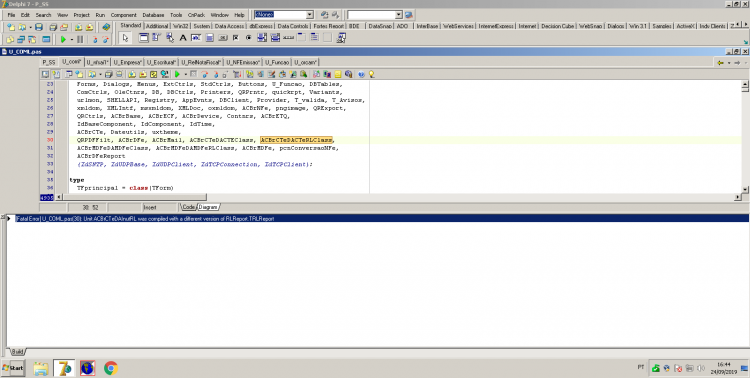Open the Run button dropdown arrow

click(x=71, y=39)
